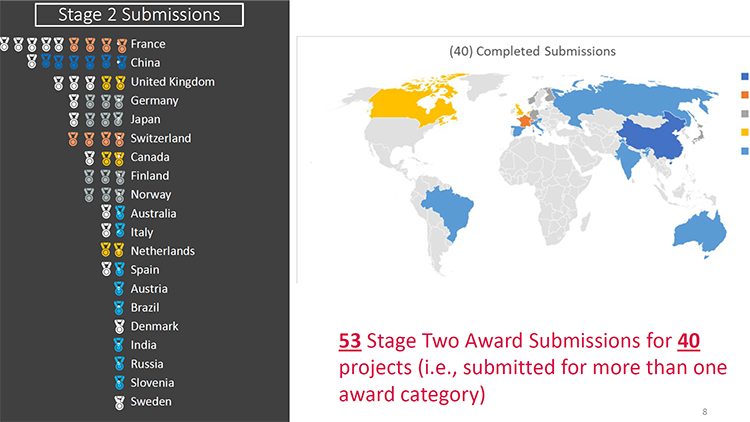Image resolution: width=750 pixels, height=422 pixels.
Task: Select dark blue China on the world map
Action: pos(655,136)
